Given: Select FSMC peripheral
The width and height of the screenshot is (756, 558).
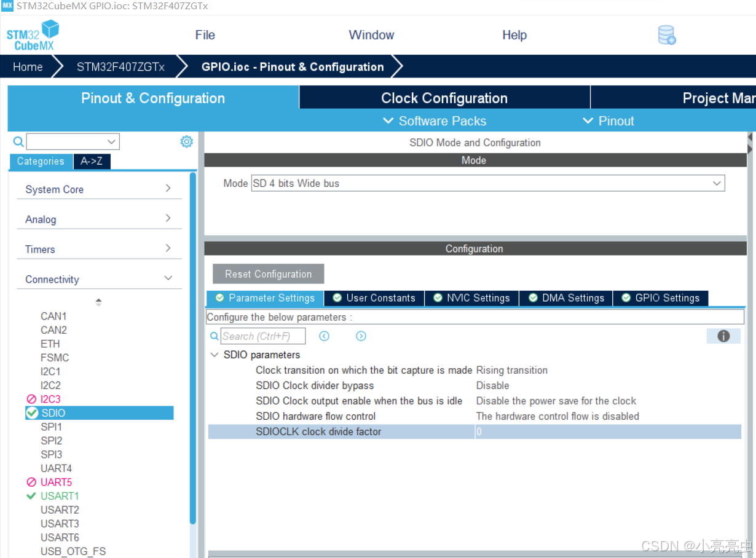Looking at the screenshot, I should (x=55, y=358).
